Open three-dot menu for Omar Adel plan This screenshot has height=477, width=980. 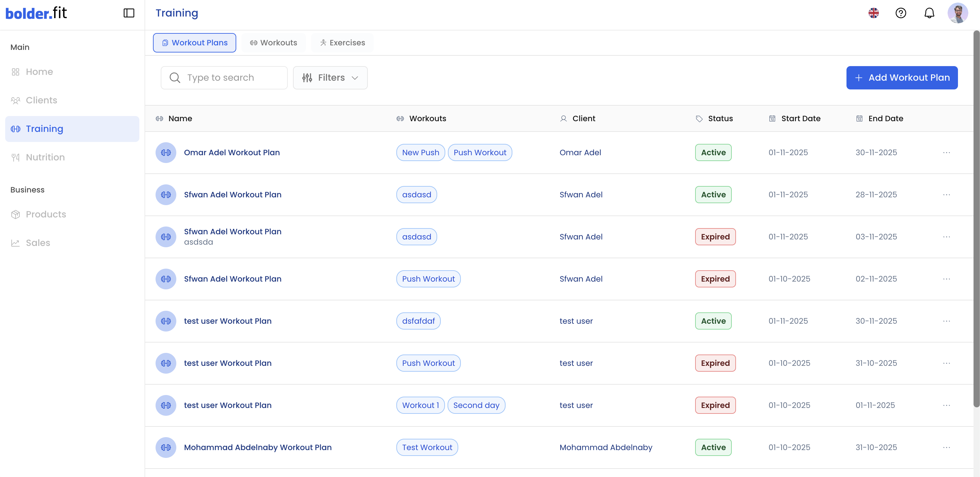click(947, 153)
